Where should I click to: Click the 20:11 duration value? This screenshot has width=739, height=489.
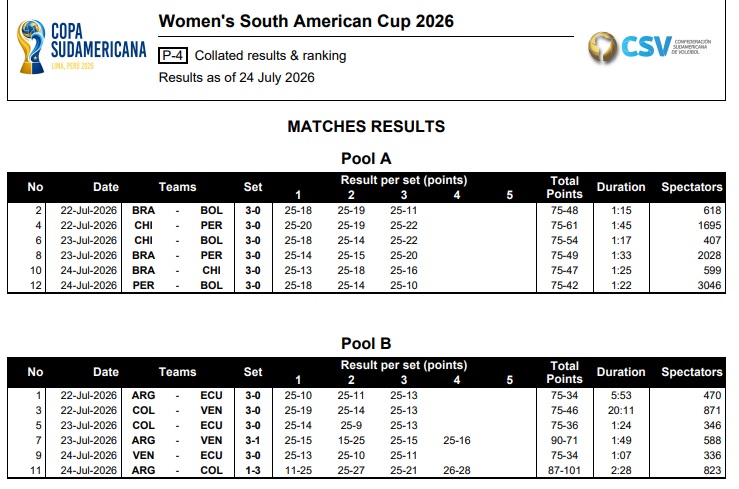pyautogui.click(x=621, y=410)
